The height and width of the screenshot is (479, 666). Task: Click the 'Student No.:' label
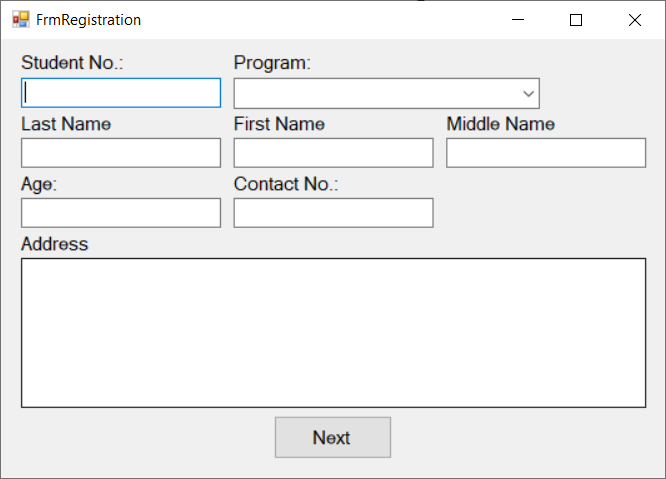(x=72, y=63)
